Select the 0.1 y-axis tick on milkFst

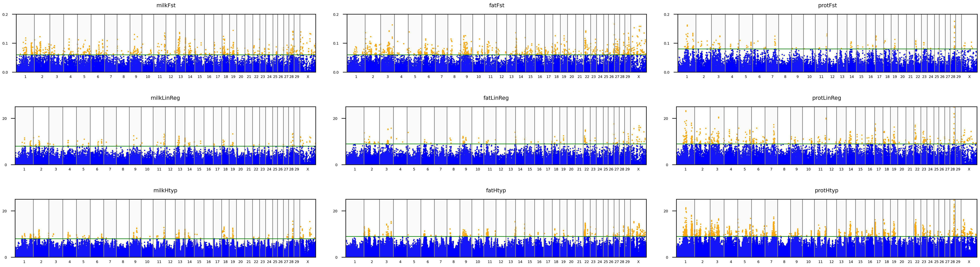click(x=5, y=43)
